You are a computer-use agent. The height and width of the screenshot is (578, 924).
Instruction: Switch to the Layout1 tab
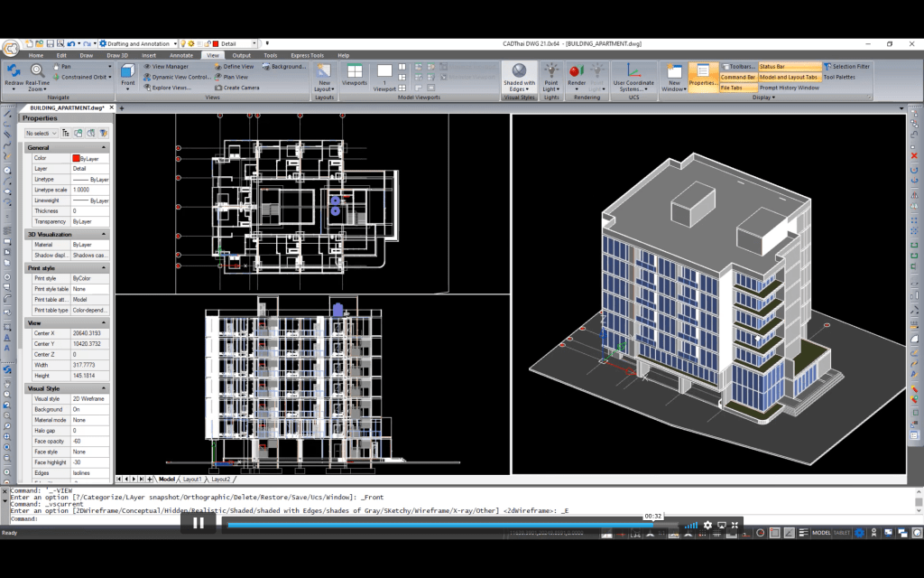click(x=192, y=480)
